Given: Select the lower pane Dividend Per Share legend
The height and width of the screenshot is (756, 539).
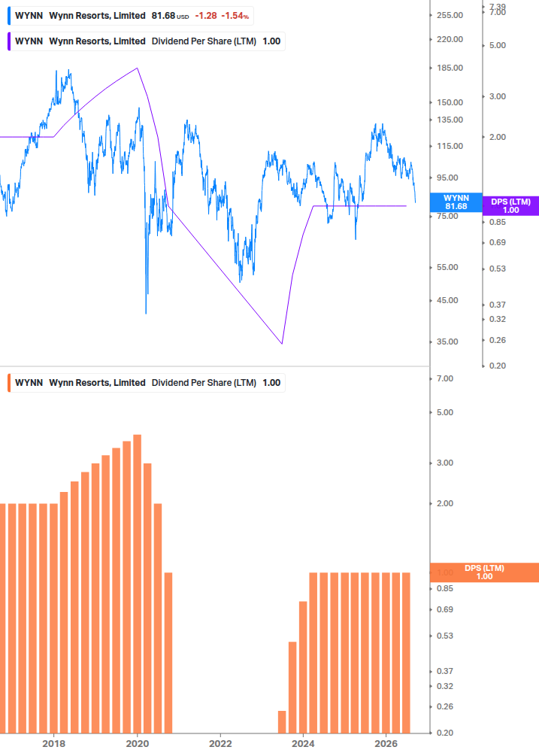Looking at the screenshot, I should (147, 383).
